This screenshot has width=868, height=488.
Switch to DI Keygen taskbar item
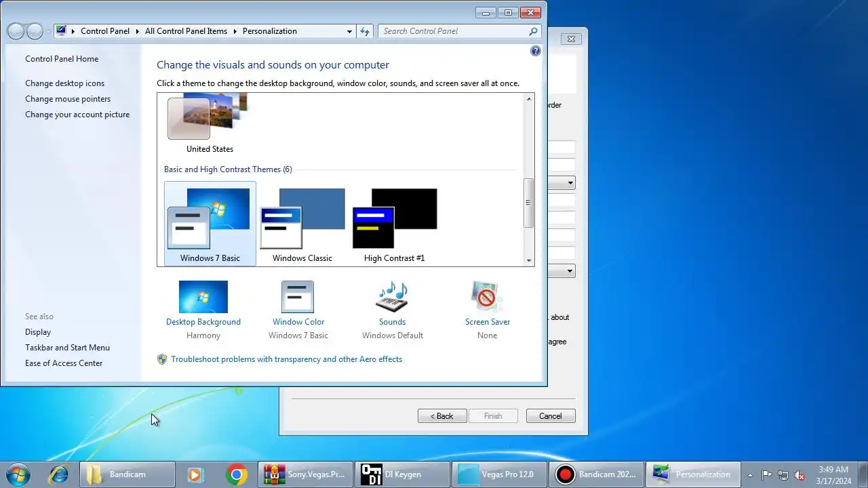pyautogui.click(x=402, y=474)
